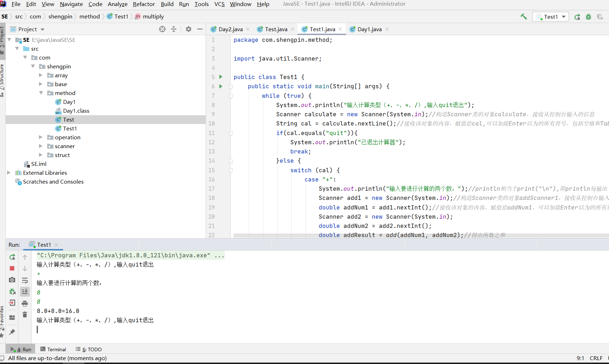
Task: Click the run gutter arrow beside class Test1
Action: point(221,77)
